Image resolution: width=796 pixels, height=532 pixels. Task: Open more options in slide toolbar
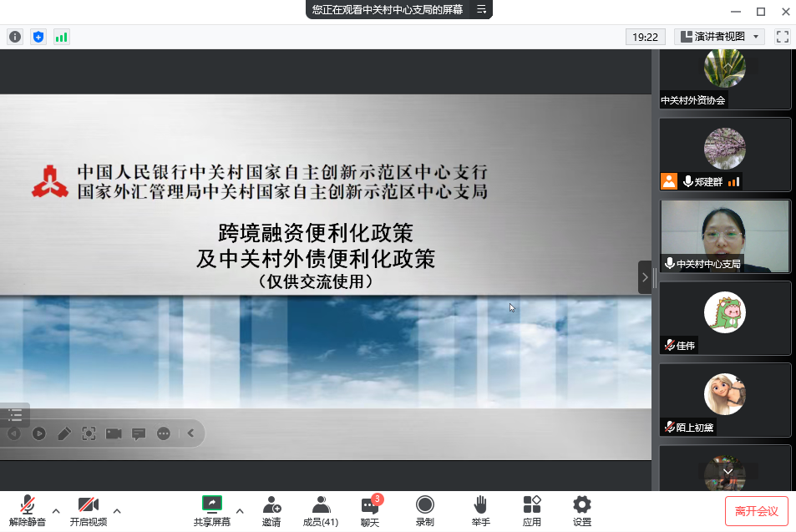[164, 433]
